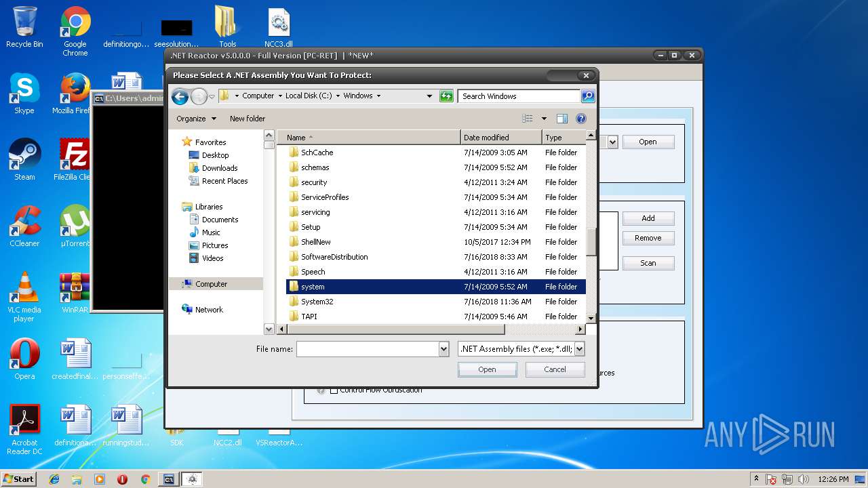Select the TAPI folder row
Image resolution: width=868 pixels, height=488 pixels.
pos(436,317)
